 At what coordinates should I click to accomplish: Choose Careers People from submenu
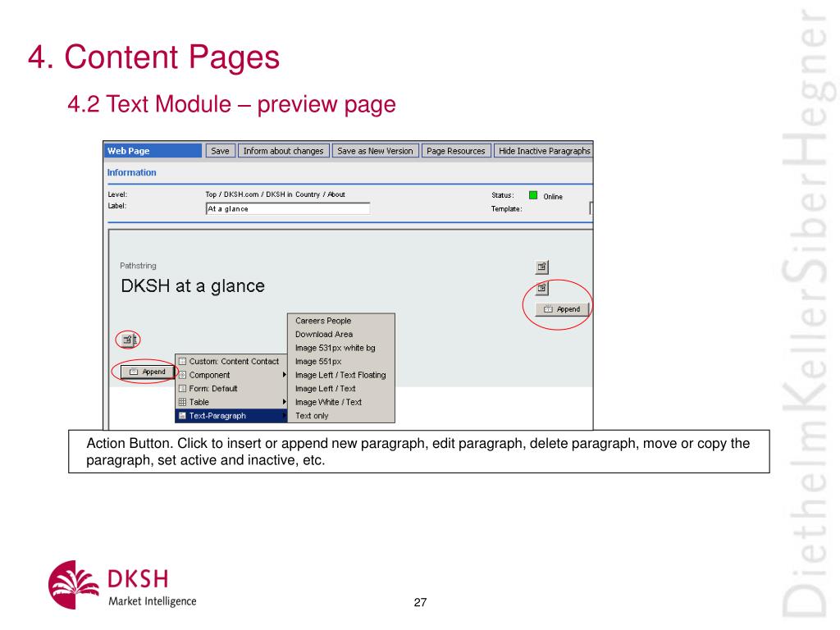coord(341,321)
